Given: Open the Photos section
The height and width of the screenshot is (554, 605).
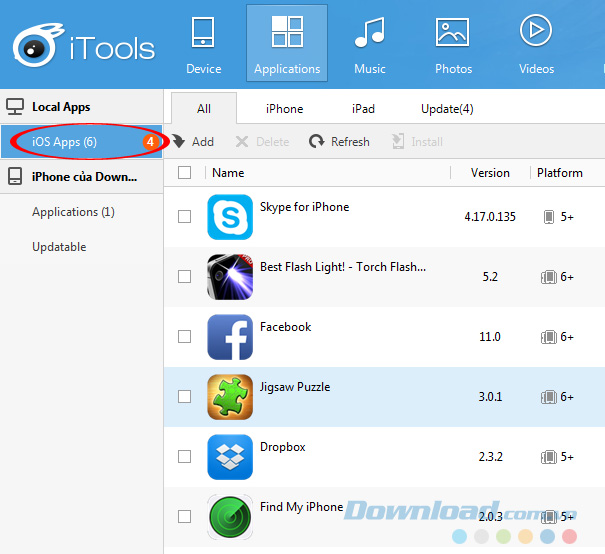Looking at the screenshot, I should [453, 45].
